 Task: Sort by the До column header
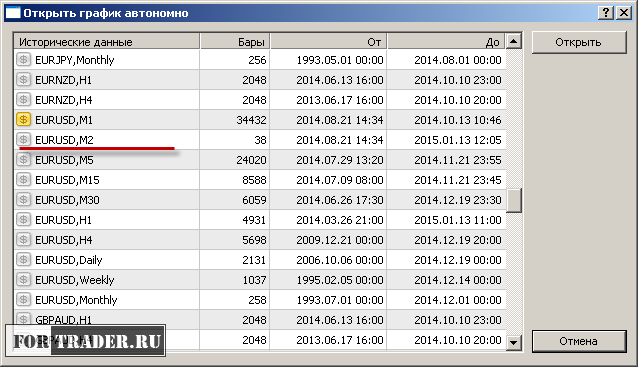(x=446, y=42)
